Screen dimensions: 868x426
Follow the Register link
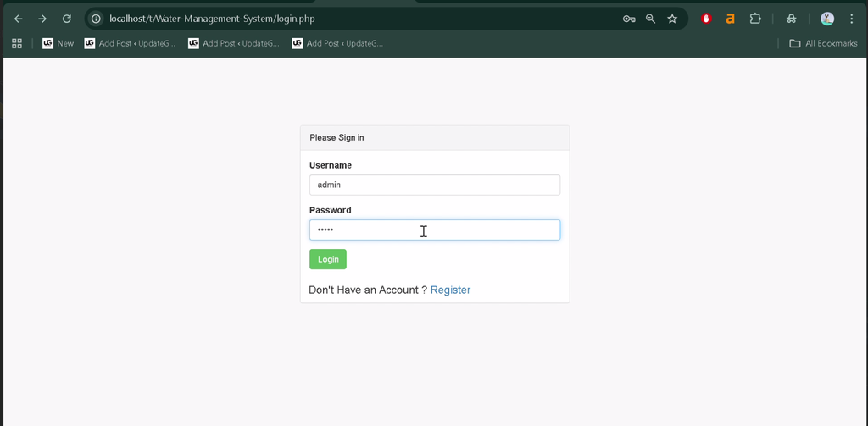click(x=450, y=290)
